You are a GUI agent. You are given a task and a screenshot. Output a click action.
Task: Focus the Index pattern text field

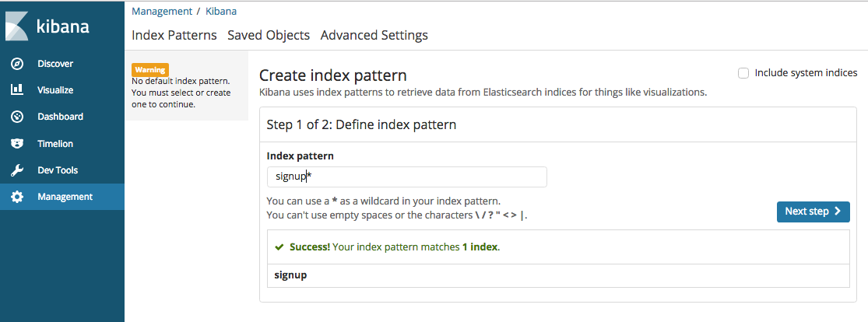coord(406,177)
